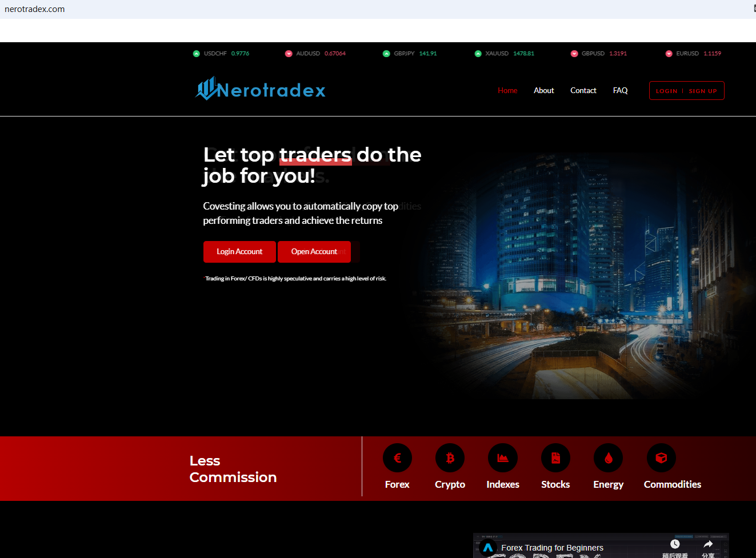Image resolution: width=756 pixels, height=558 pixels.
Task: Click the Share arrow icon on video
Action: tap(708, 544)
